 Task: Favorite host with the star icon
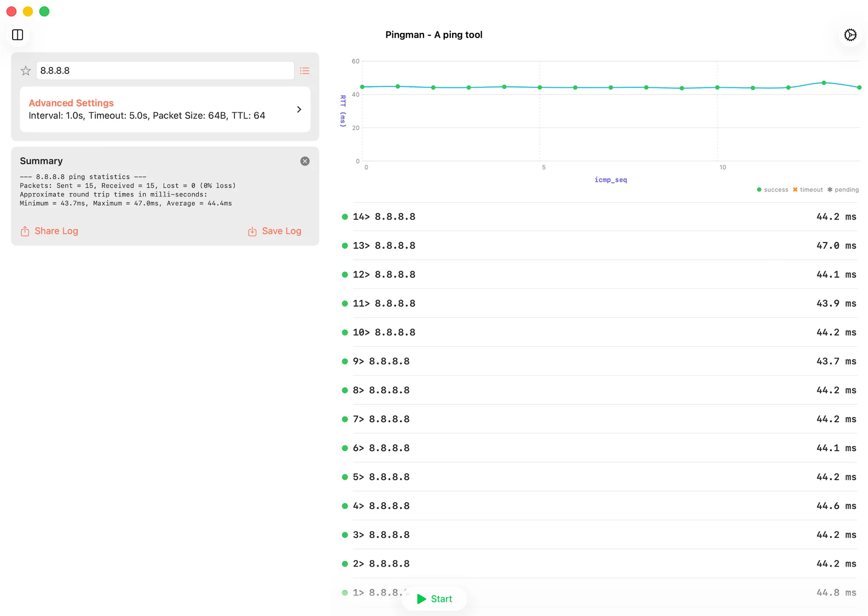26,71
